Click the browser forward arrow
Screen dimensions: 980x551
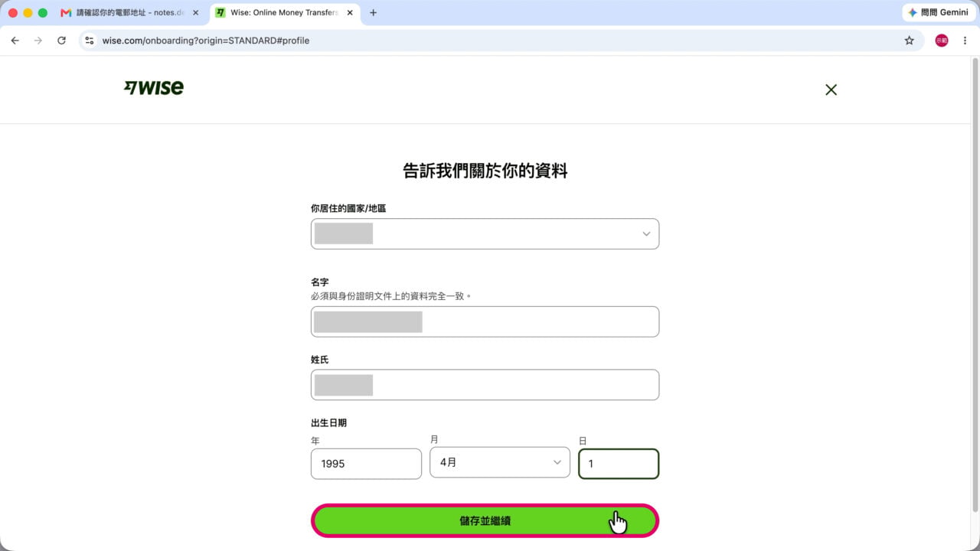click(x=38, y=41)
